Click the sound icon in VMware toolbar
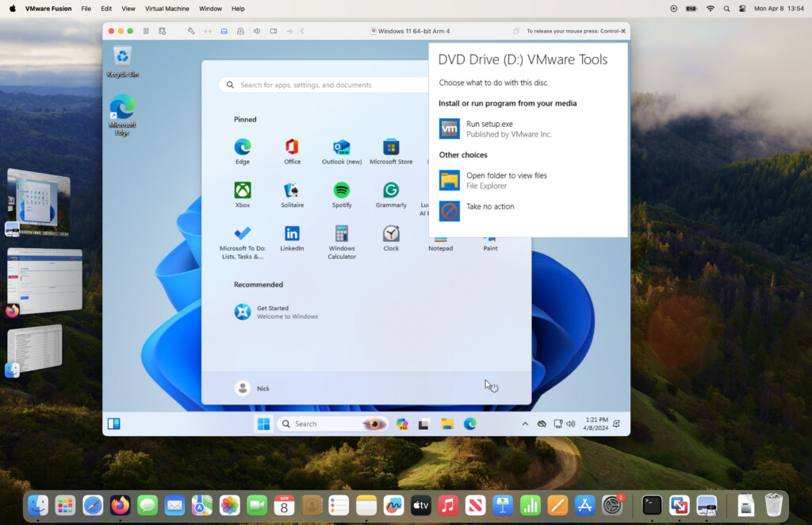The width and height of the screenshot is (812, 525). click(x=257, y=31)
